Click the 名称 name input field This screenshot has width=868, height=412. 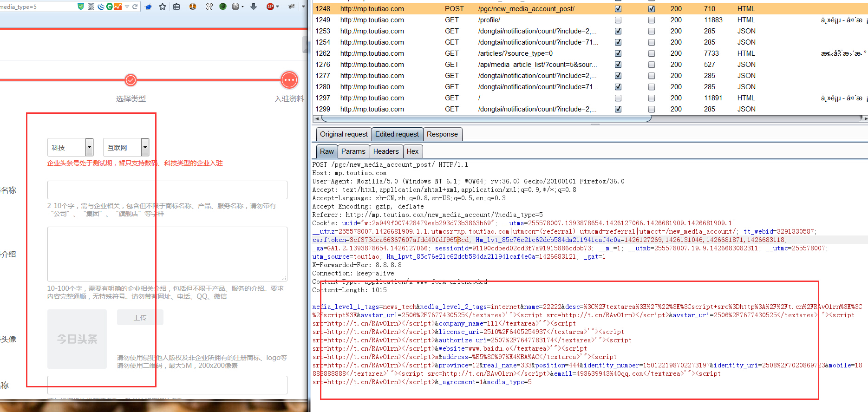[167, 190]
